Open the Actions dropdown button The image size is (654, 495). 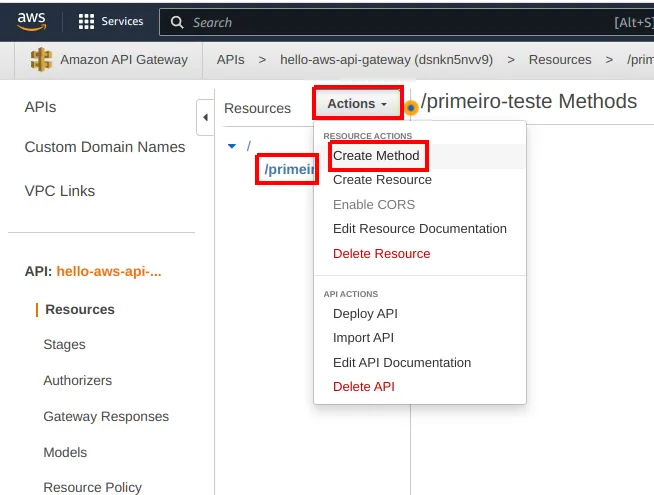(x=358, y=103)
